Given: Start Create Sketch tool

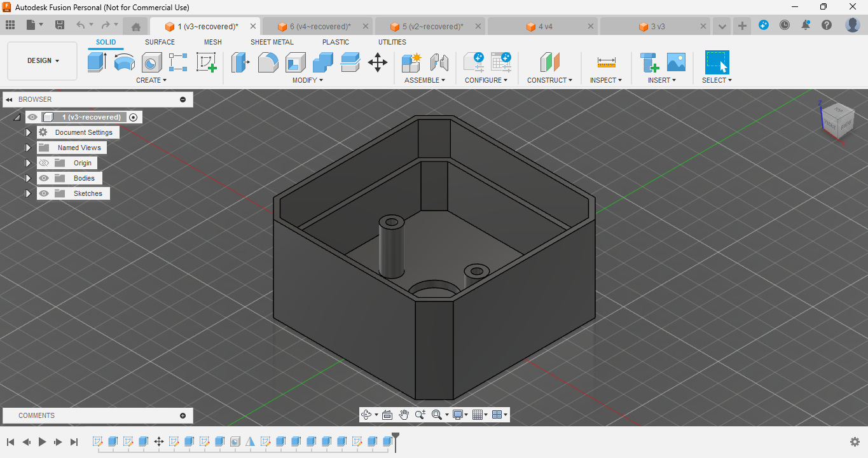Looking at the screenshot, I should point(206,62).
